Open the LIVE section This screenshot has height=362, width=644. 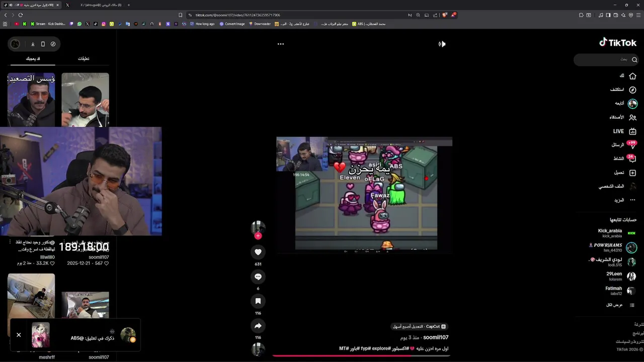(625, 131)
